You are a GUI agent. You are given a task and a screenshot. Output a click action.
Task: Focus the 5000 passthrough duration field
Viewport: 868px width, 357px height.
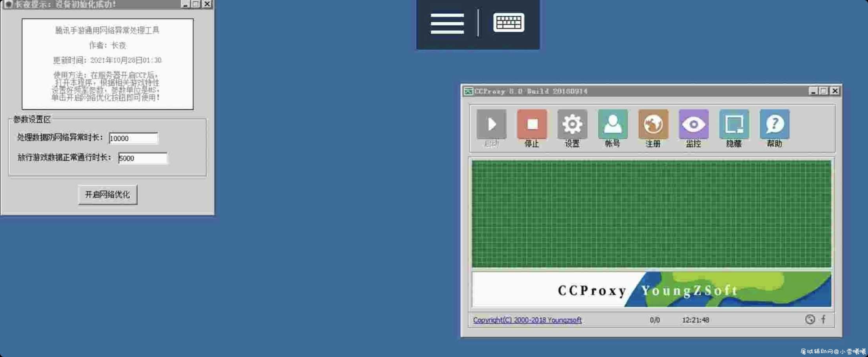coord(142,158)
